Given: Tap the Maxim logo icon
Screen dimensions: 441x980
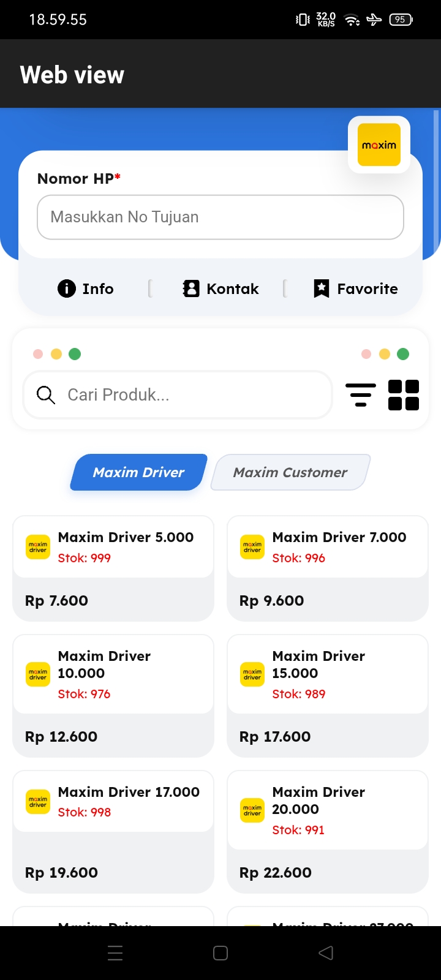Looking at the screenshot, I should [379, 145].
